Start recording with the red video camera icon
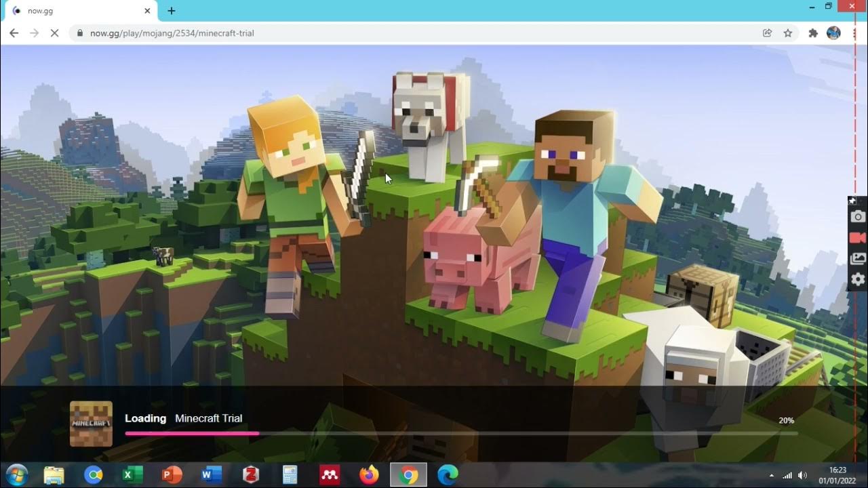 (858, 238)
